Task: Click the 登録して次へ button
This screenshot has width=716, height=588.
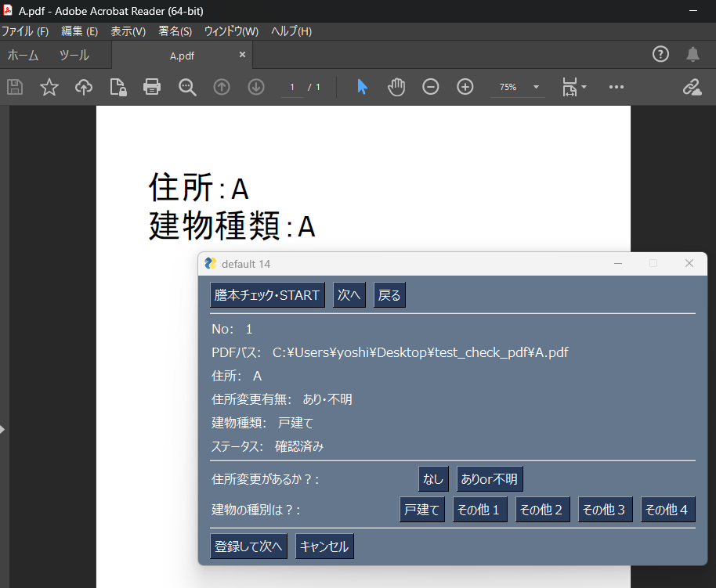Action: pyautogui.click(x=249, y=547)
